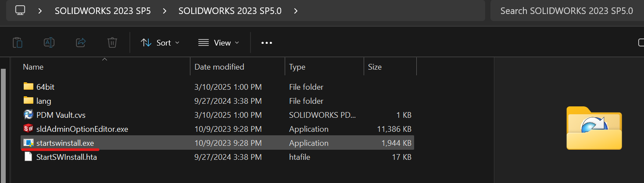Open the View dropdown menu
Screen dimensions: 644x183
coord(218,42)
